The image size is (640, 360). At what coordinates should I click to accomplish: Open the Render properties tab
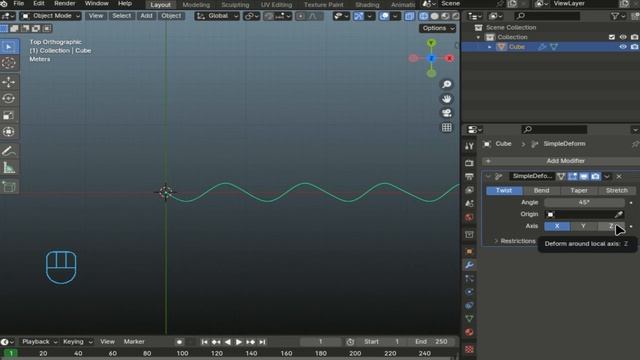click(469, 163)
